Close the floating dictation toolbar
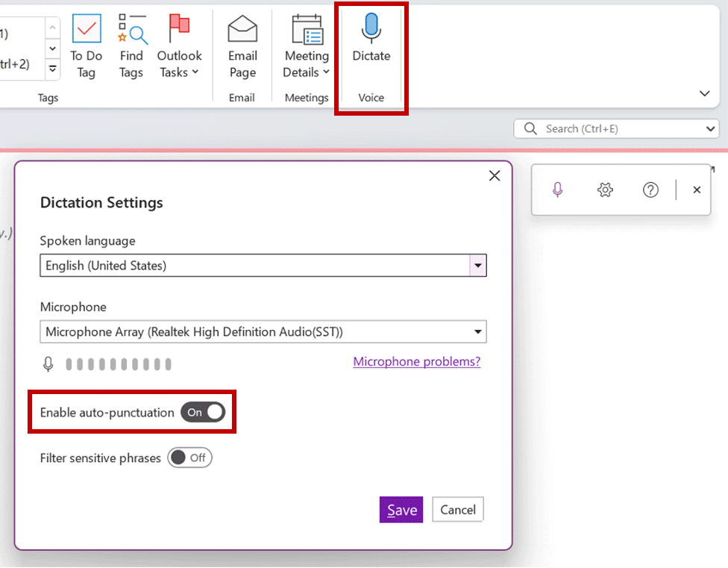Screen dimensions: 728x568 [x=697, y=190]
